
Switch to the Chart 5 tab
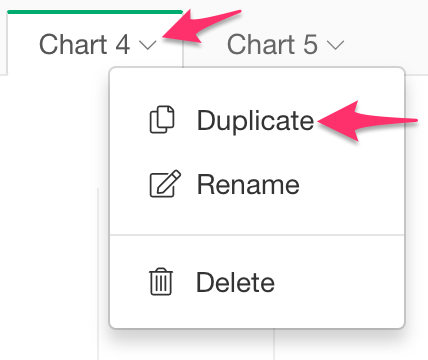point(285,43)
